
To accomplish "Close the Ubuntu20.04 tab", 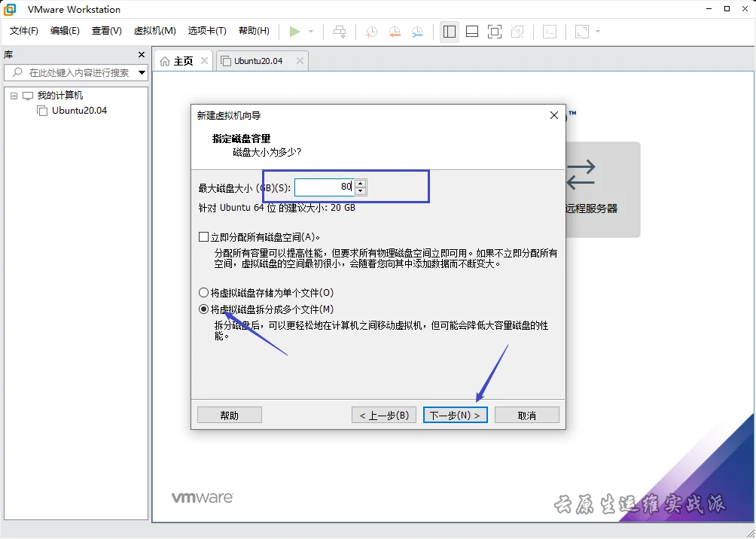I will [300, 61].
